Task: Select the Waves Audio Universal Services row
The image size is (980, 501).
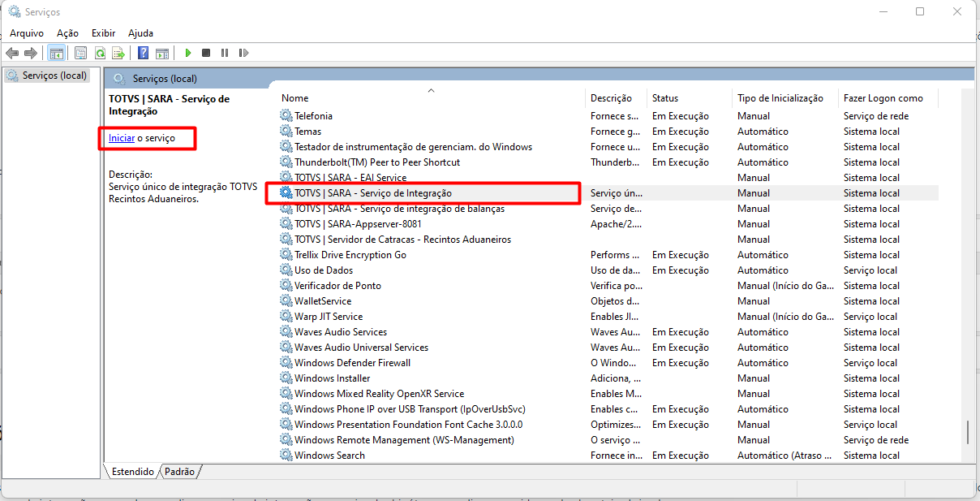Action: click(608, 348)
